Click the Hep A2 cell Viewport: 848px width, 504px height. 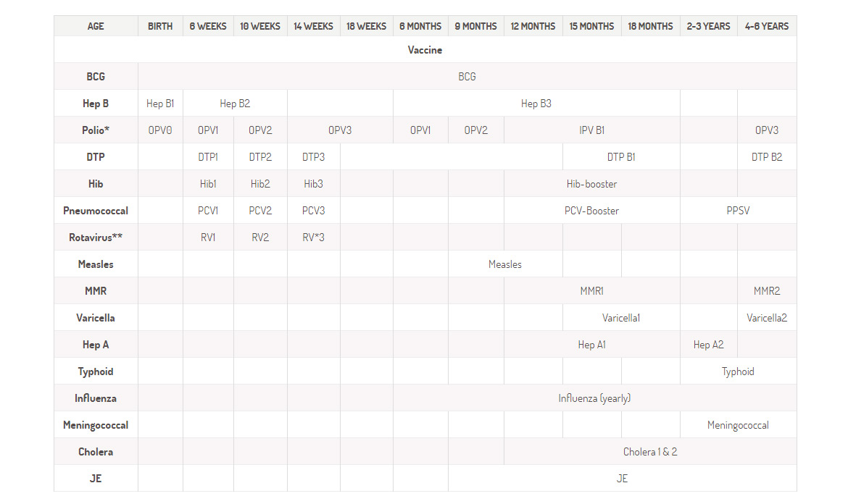coord(708,345)
